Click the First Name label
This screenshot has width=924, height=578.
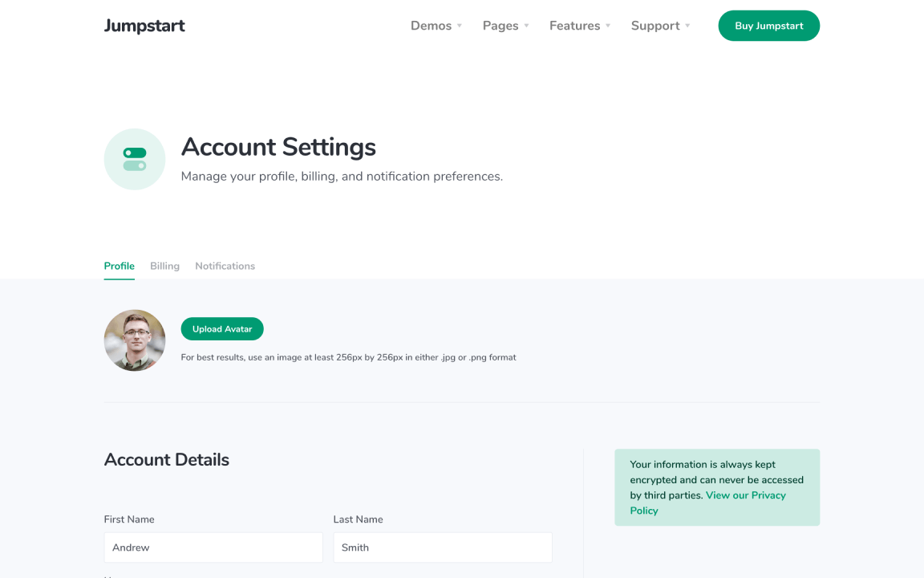[x=129, y=519]
